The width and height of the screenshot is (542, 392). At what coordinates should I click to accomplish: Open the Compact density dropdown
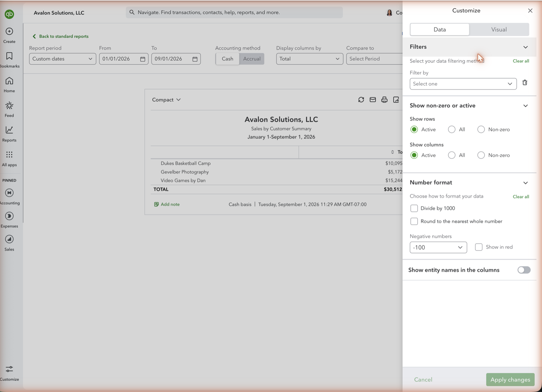(x=166, y=100)
